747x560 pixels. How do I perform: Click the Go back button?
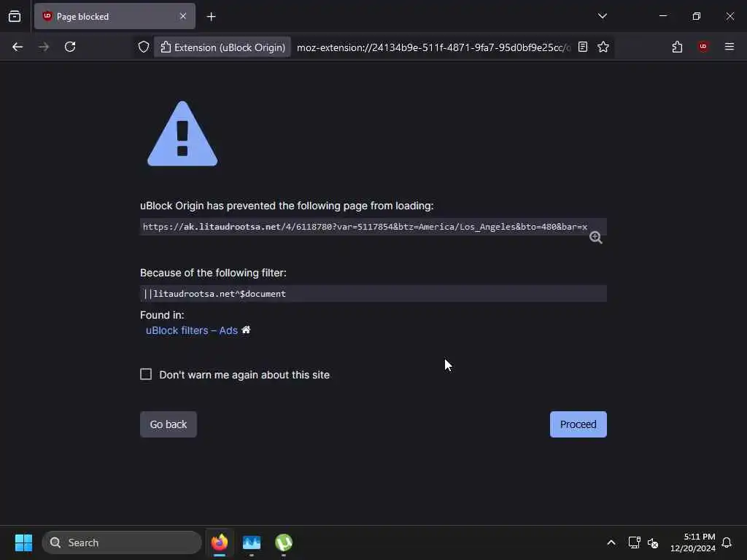169,424
